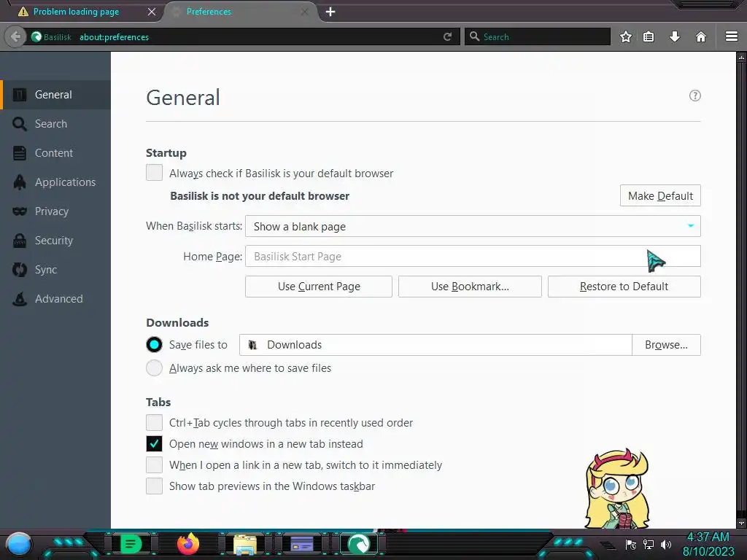The height and width of the screenshot is (560, 747).
Task: Click the cartoon girl desktop mascot
Action: click(617, 489)
